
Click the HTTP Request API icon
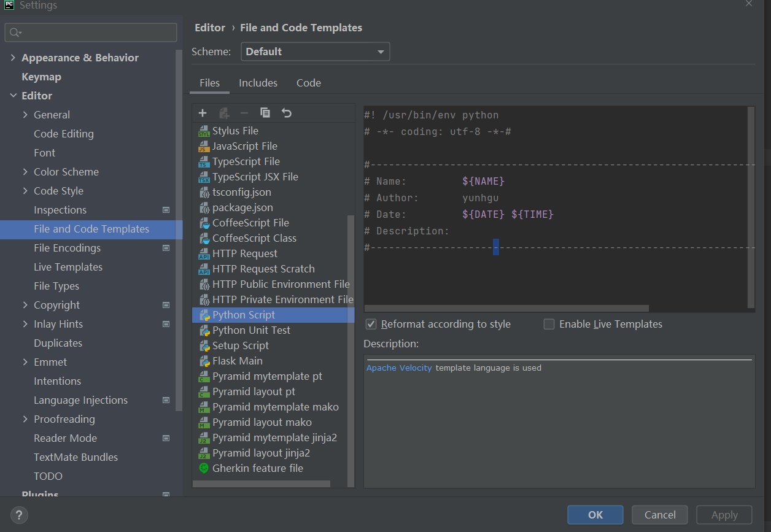pos(204,254)
